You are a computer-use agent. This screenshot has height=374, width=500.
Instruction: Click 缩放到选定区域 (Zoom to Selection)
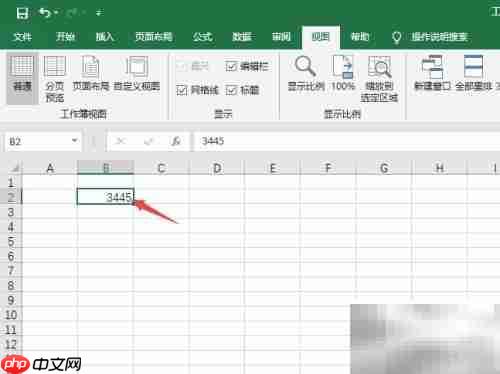379,78
